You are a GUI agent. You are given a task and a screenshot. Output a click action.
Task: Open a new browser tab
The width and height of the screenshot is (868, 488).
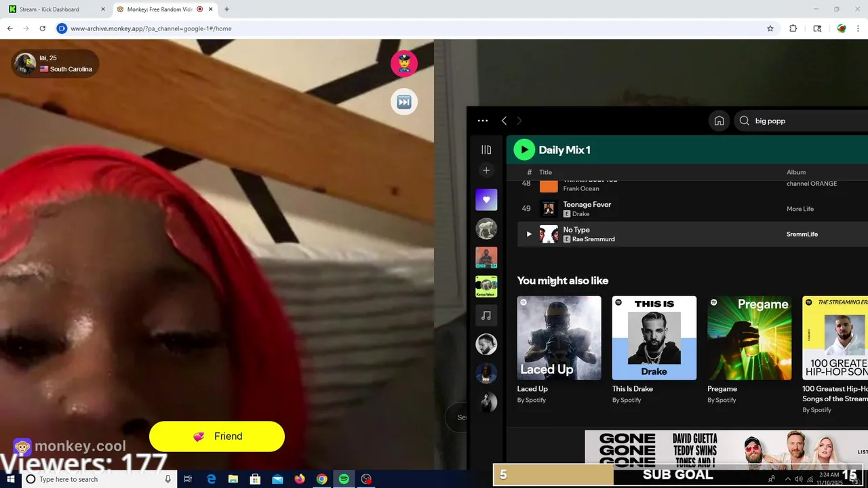pos(226,9)
